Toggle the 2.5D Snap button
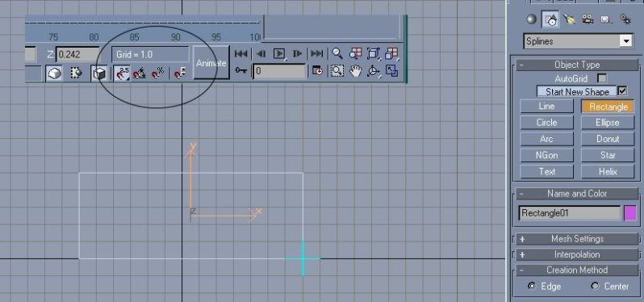This screenshot has width=644, height=302. (x=122, y=73)
